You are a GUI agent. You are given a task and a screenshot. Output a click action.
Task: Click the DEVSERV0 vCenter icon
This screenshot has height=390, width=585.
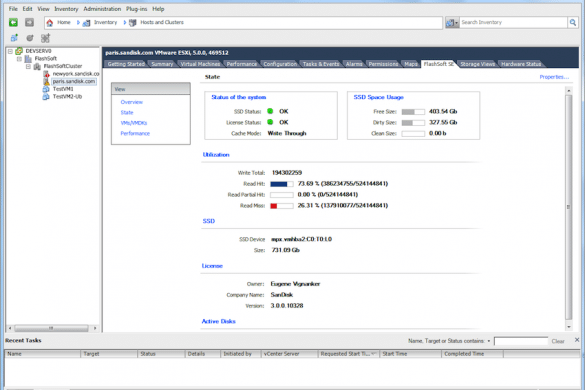coord(19,51)
